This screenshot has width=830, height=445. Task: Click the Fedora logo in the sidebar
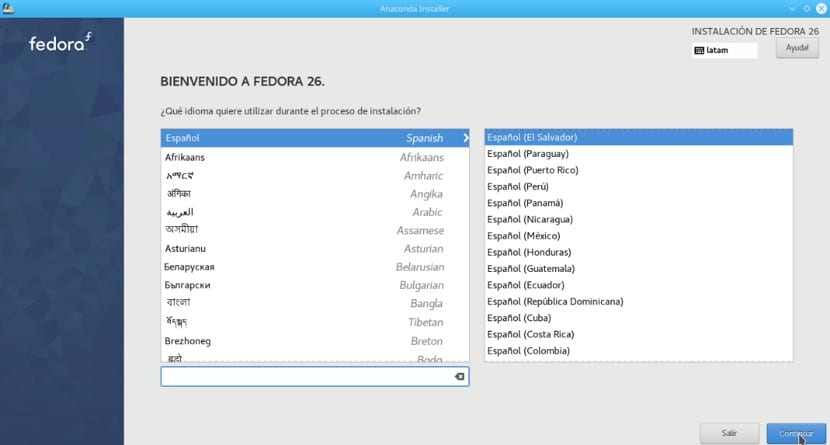(61, 43)
